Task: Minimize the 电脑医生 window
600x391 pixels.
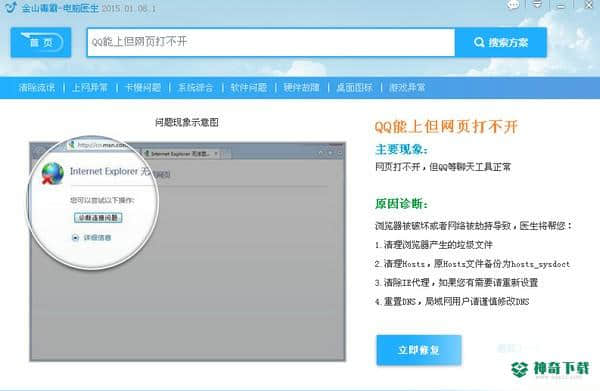Action: pos(561,5)
